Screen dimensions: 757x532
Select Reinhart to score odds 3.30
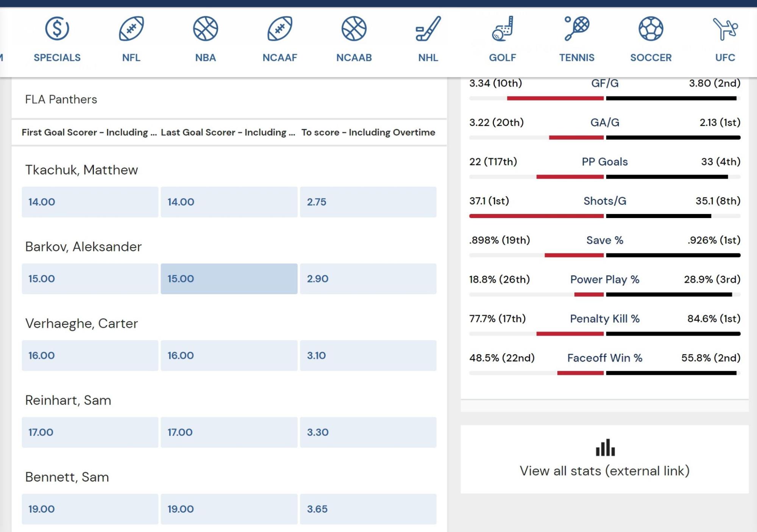(368, 432)
